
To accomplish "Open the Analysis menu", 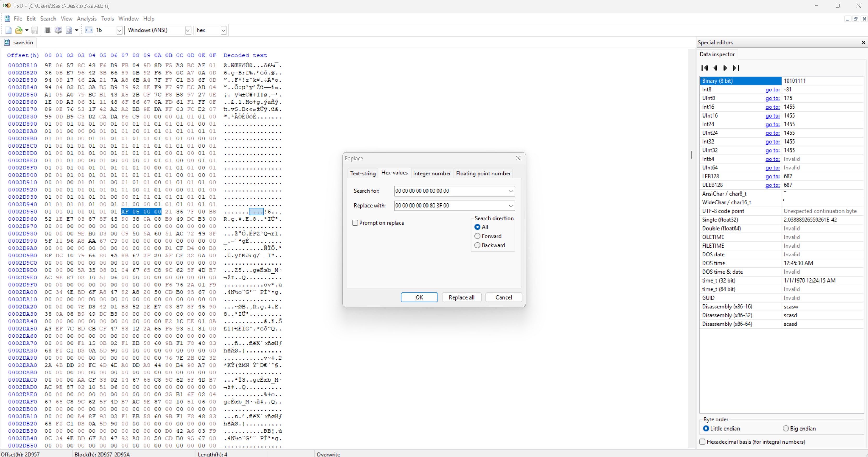I will 87,19.
